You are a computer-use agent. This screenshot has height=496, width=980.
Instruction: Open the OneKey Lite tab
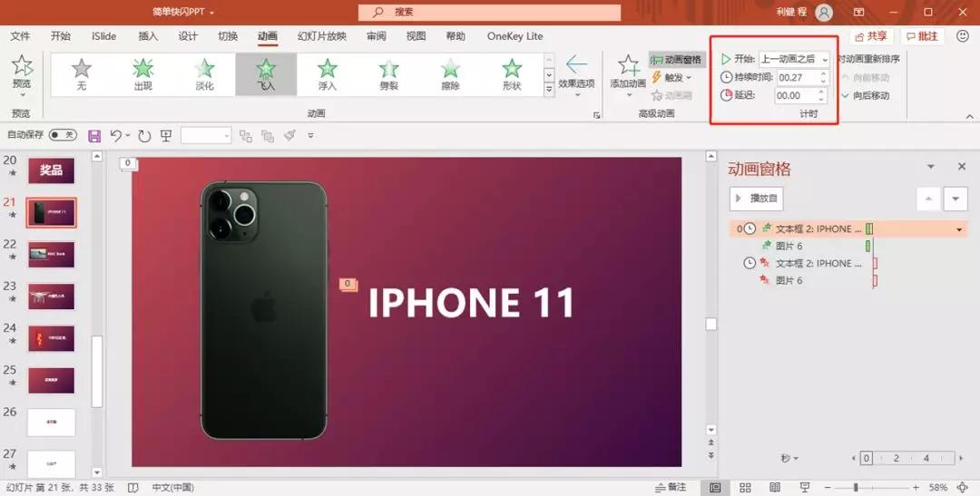(x=515, y=36)
